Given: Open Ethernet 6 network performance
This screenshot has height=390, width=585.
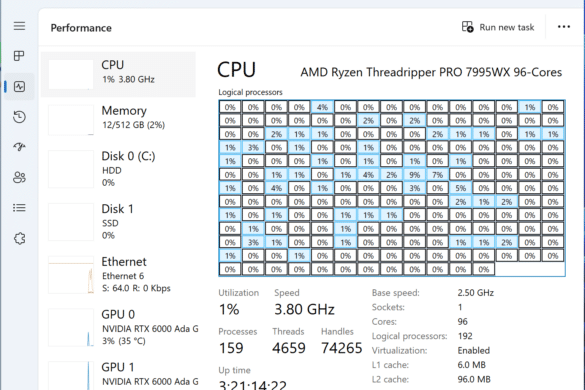Looking at the screenshot, I should [x=118, y=275].
